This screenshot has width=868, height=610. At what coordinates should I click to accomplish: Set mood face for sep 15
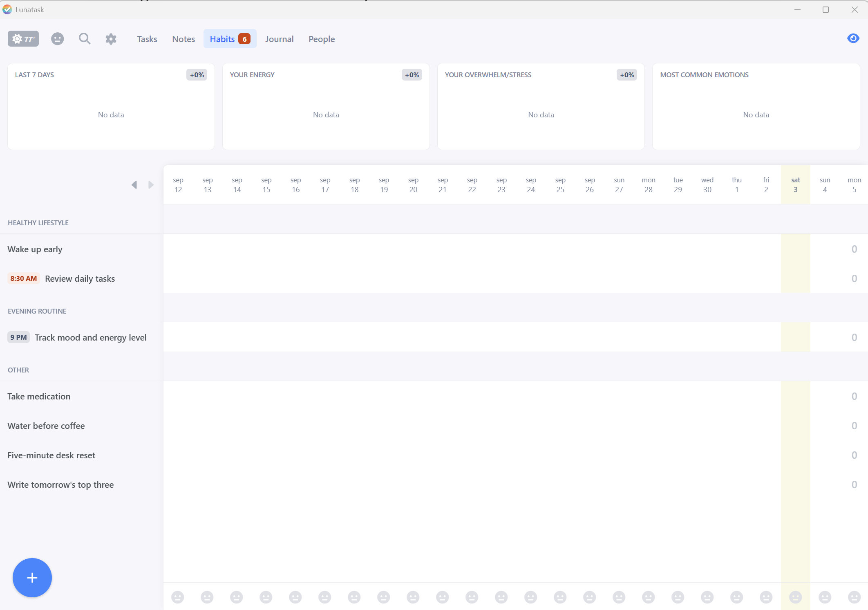click(266, 597)
